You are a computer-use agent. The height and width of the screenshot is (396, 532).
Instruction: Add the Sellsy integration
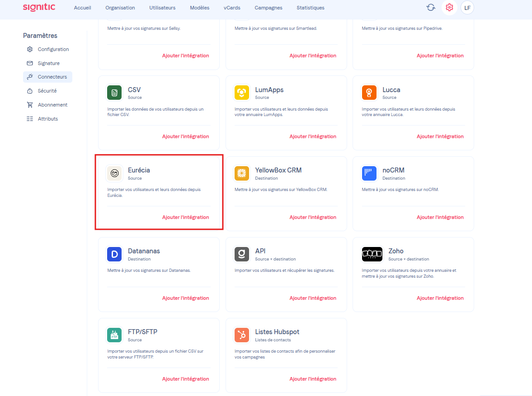[186, 56]
